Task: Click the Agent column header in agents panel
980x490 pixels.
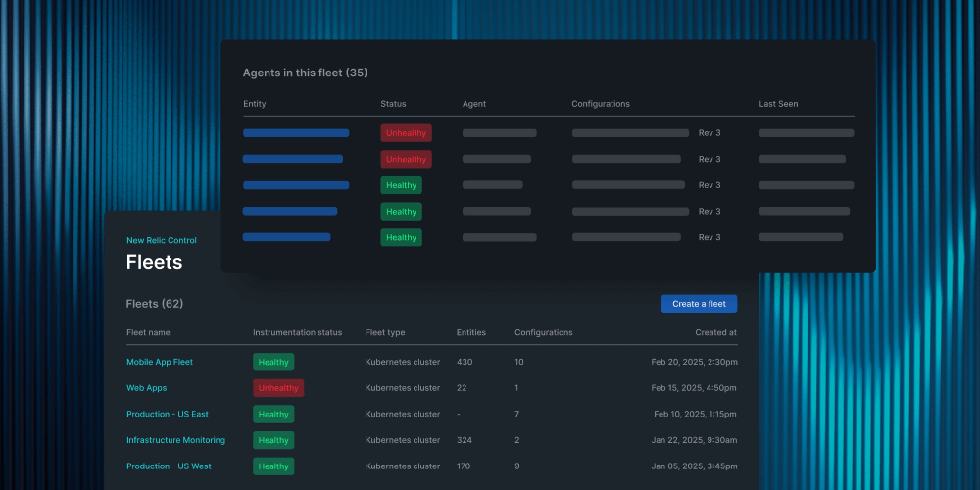Action: coord(473,104)
